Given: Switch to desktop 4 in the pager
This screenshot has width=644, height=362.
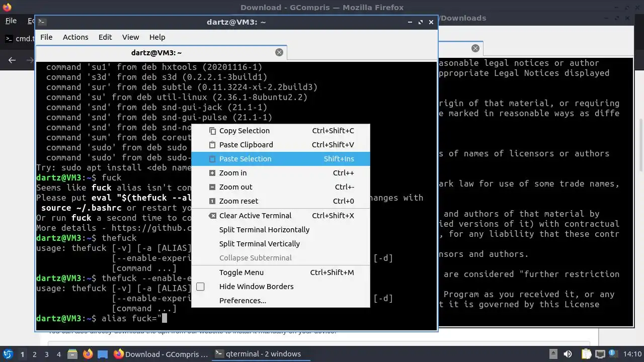Looking at the screenshot, I should pos(58,354).
